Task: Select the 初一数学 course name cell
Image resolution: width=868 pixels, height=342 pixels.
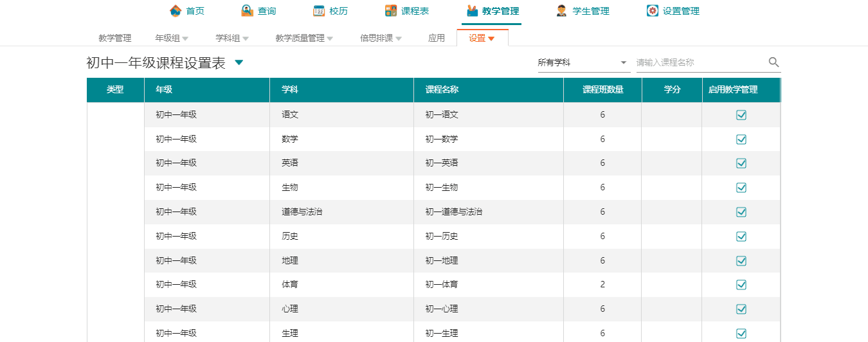Action: (x=489, y=139)
